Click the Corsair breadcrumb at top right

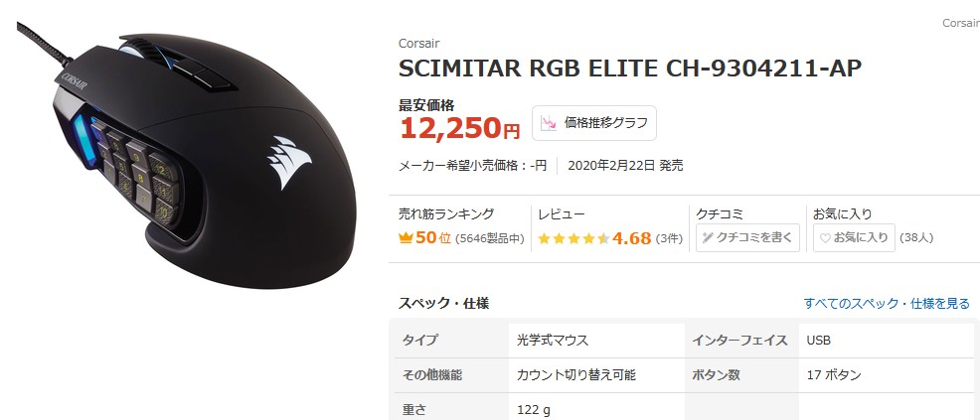(961, 23)
